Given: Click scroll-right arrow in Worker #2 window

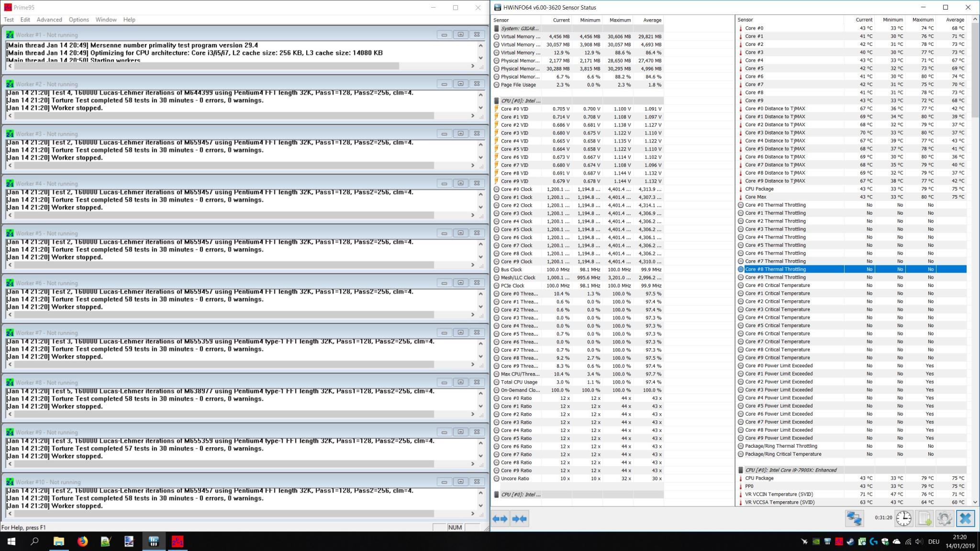Looking at the screenshot, I should click(473, 116).
